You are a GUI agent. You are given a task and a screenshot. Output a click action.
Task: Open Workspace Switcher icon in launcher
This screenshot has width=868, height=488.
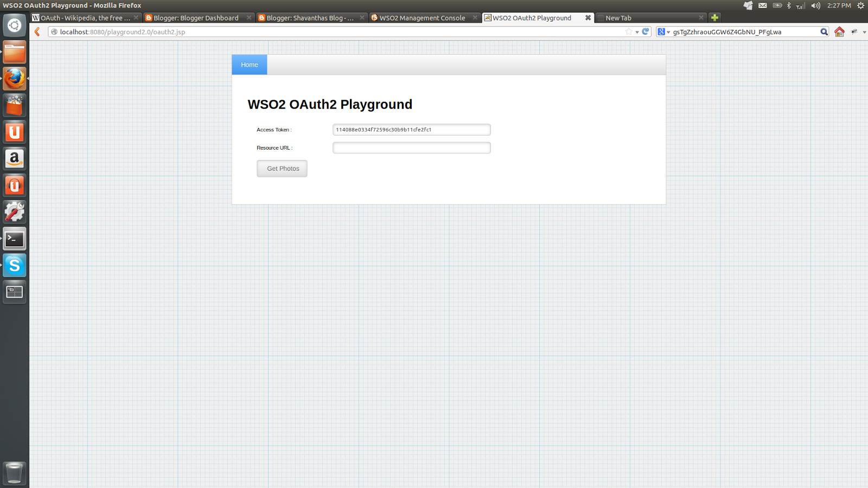15,292
